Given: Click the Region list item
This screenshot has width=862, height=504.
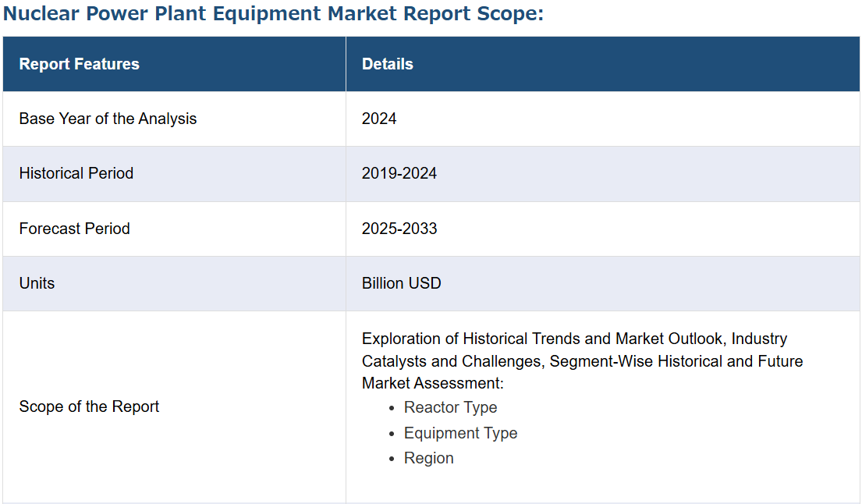Looking at the screenshot, I should [x=428, y=458].
